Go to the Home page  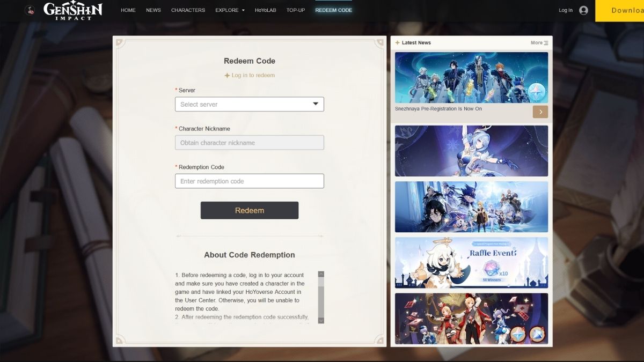[x=128, y=10]
